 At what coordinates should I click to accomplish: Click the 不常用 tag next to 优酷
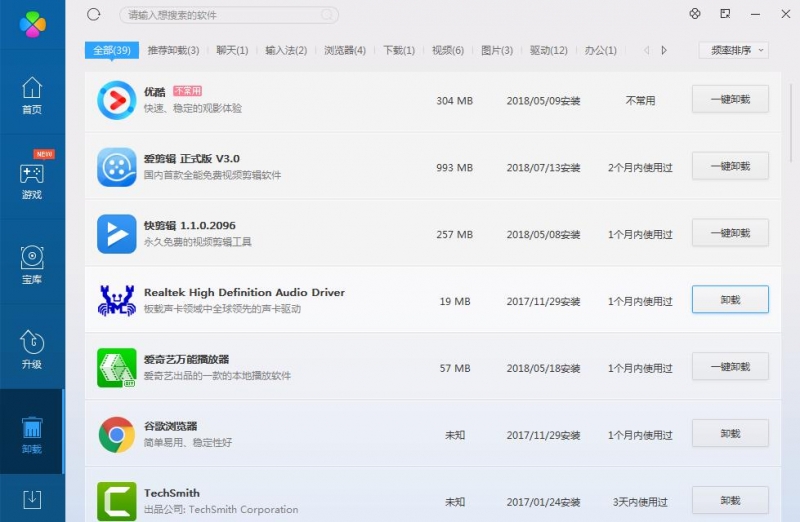pyautogui.click(x=187, y=91)
